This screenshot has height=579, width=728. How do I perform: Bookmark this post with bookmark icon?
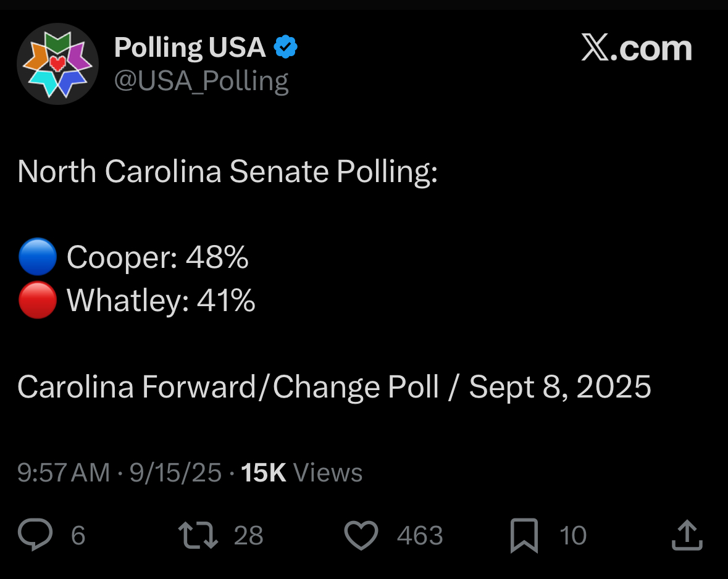(x=524, y=535)
